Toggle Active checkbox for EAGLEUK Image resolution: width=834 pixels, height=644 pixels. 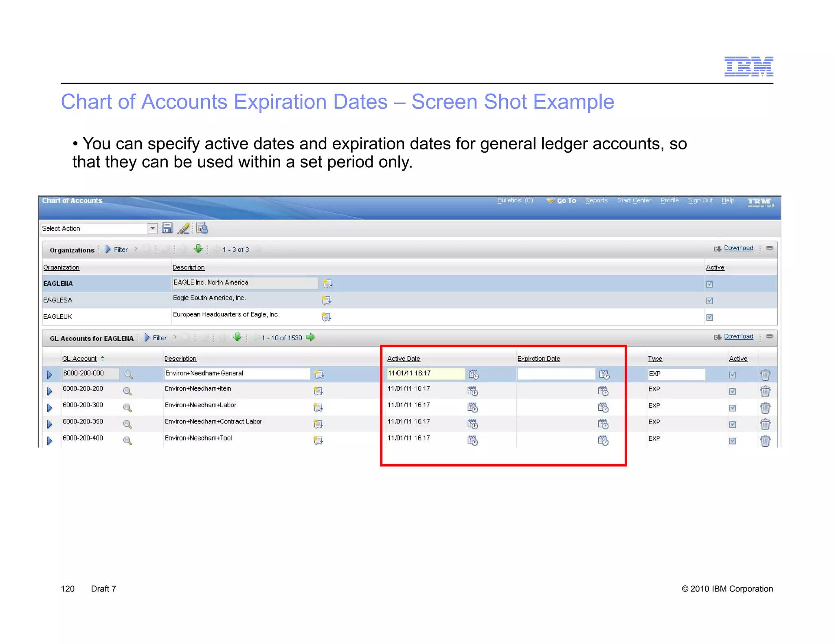(709, 317)
